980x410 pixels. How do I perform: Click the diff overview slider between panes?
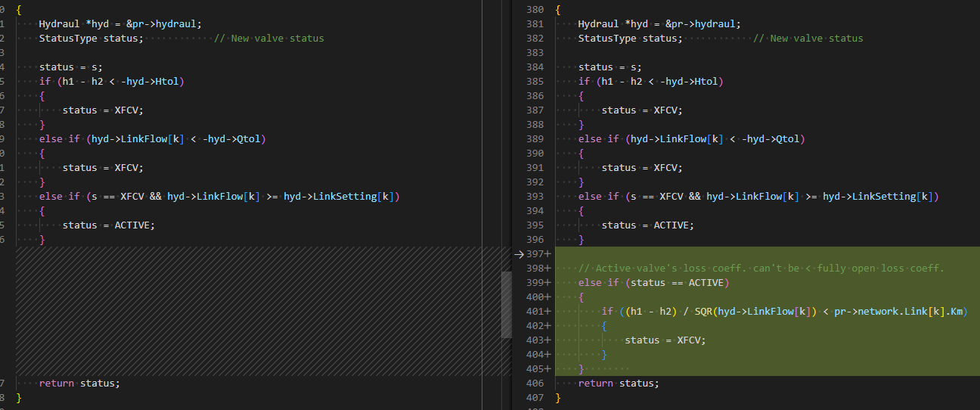point(507,305)
